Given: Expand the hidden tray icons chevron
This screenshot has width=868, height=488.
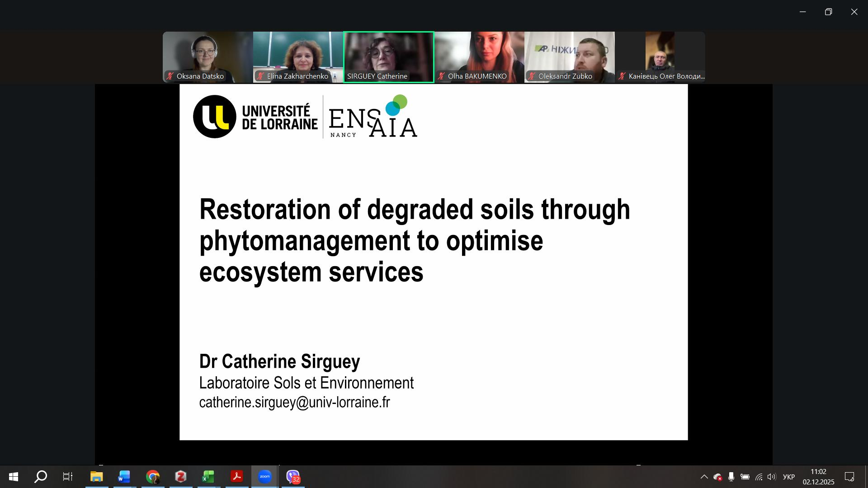Looking at the screenshot, I should click(x=704, y=477).
